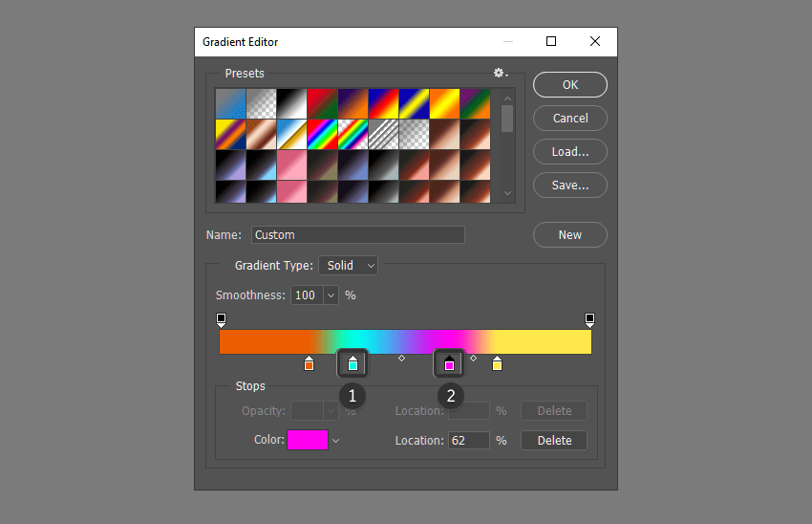Select the violet-to-orange gradient preset
The image size is (812, 524).
pos(353,103)
